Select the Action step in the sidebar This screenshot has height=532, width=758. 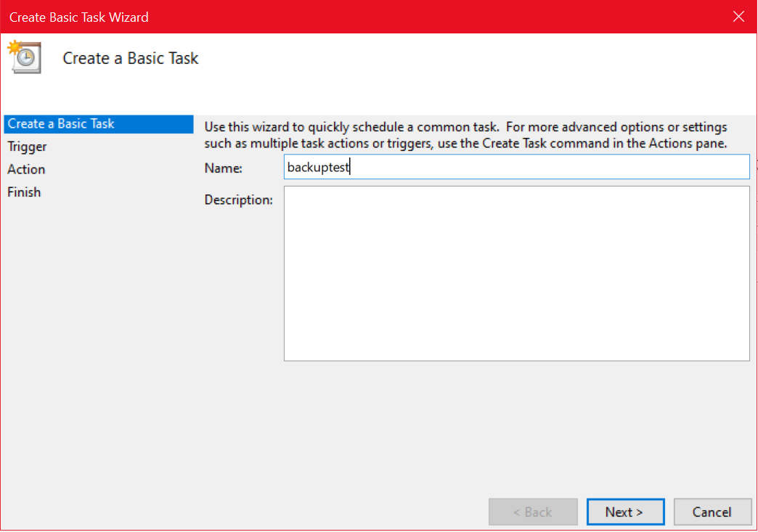click(26, 169)
